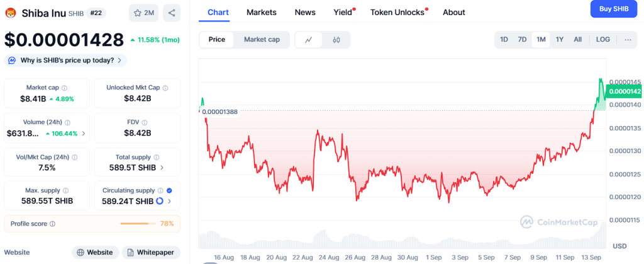Screen dimensions: 644x264
Task: Click Profile score info icon
Action: coord(52,224)
